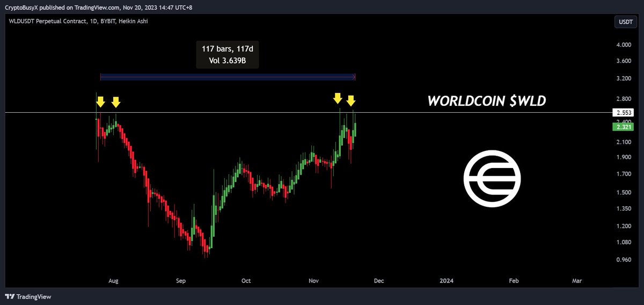This screenshot has width=644, height=305.
Task: Click the Mar label on time axis
Action: coord(577,281)
